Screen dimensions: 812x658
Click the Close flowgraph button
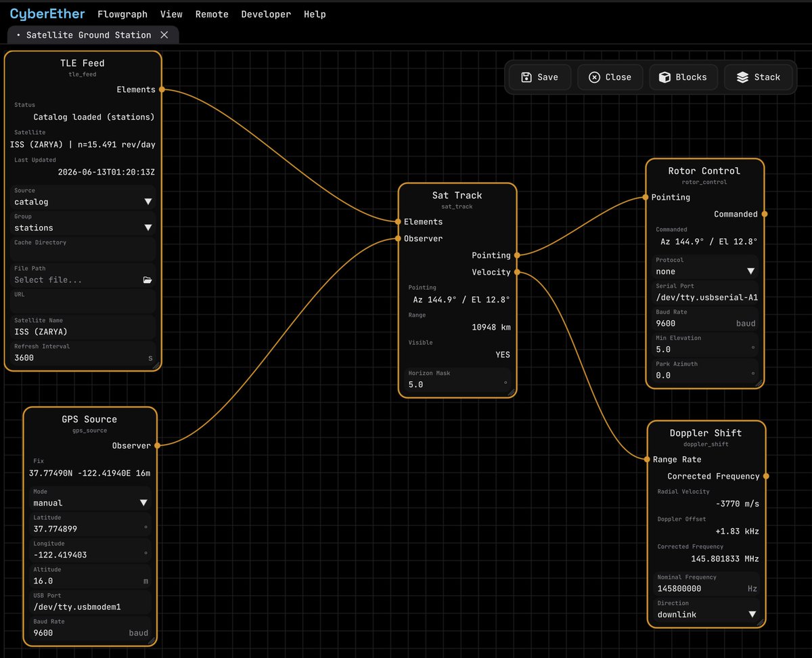pyautogui.click(x=610, y=77)
